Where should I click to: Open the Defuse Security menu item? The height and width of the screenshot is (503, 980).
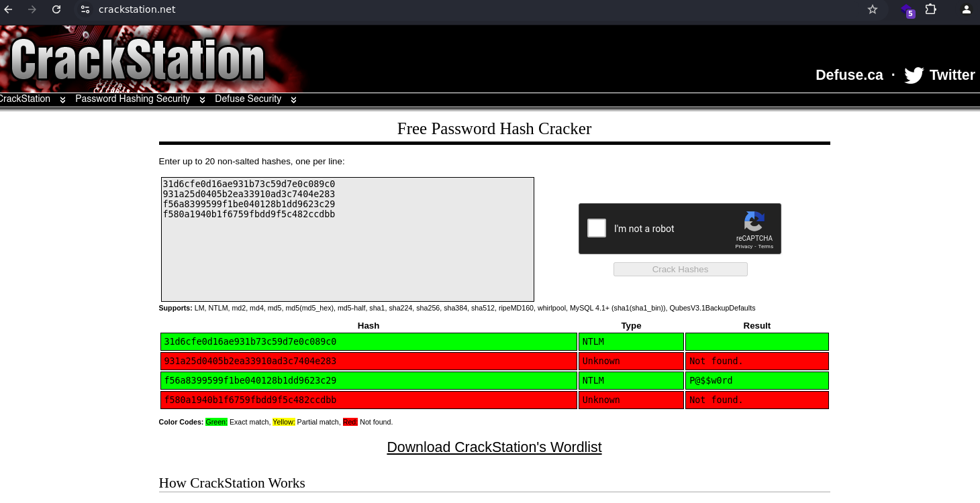[248, 99]
